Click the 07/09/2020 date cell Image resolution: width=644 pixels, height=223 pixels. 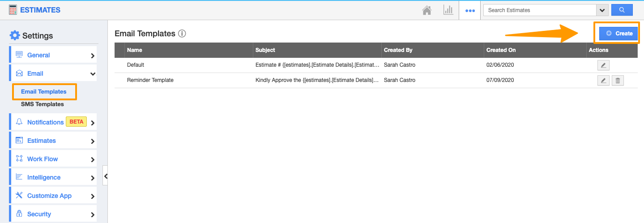pyautogui.click(x=500, y=80)
